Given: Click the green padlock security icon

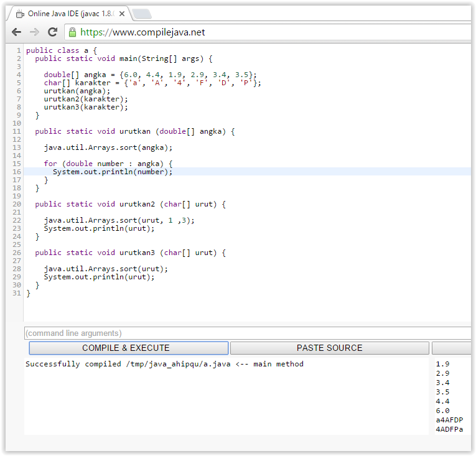Looking at the screenshot, I should [x=72, y=32].
